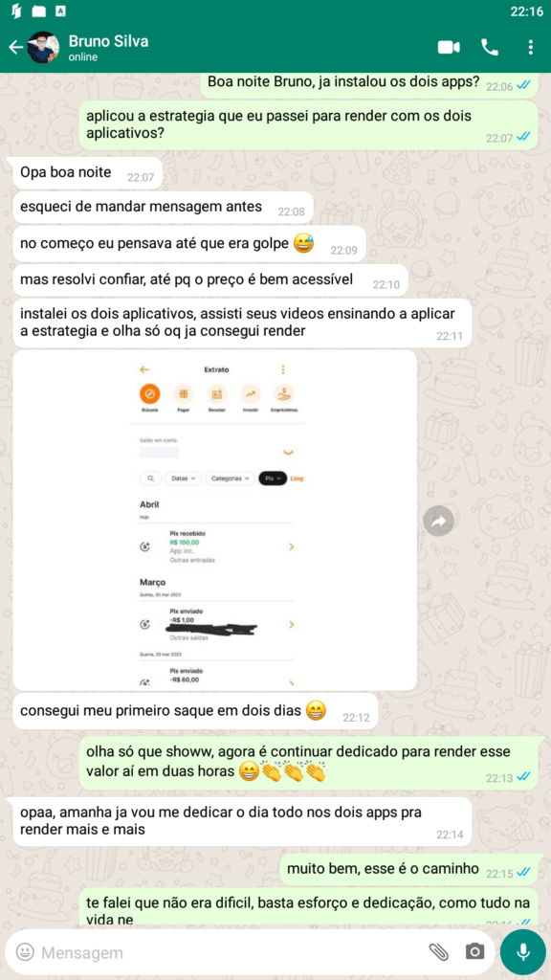
Task: Open Bruno Silva's profile picture
Action: (43, 48)
